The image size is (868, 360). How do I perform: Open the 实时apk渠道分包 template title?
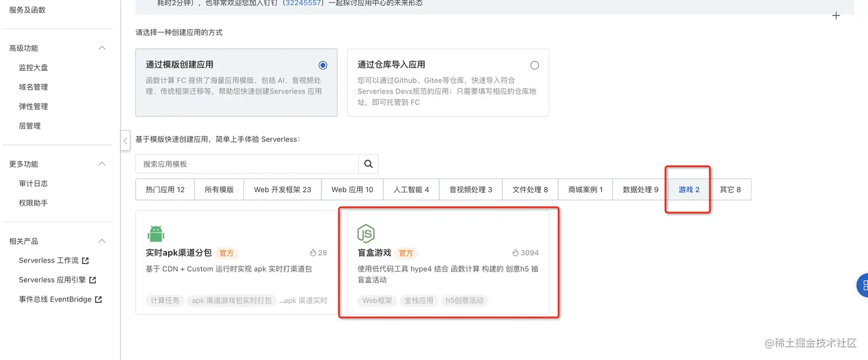tap(179, 253)
